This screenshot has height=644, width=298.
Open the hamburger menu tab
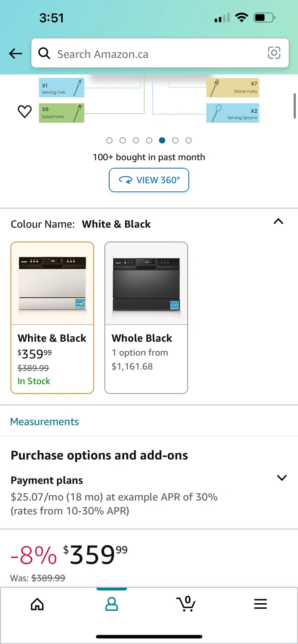click(x=260, y=604)
